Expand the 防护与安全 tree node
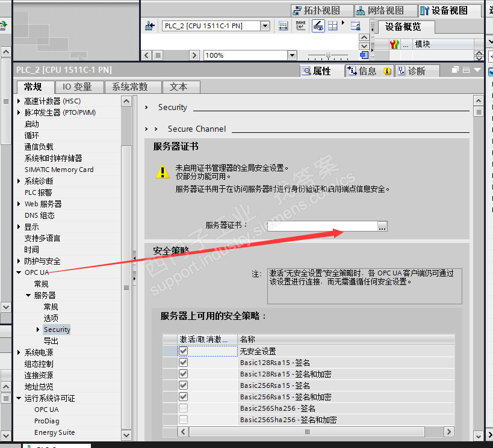This screenshot has width=493, height=448. click(x=19, y=261)
